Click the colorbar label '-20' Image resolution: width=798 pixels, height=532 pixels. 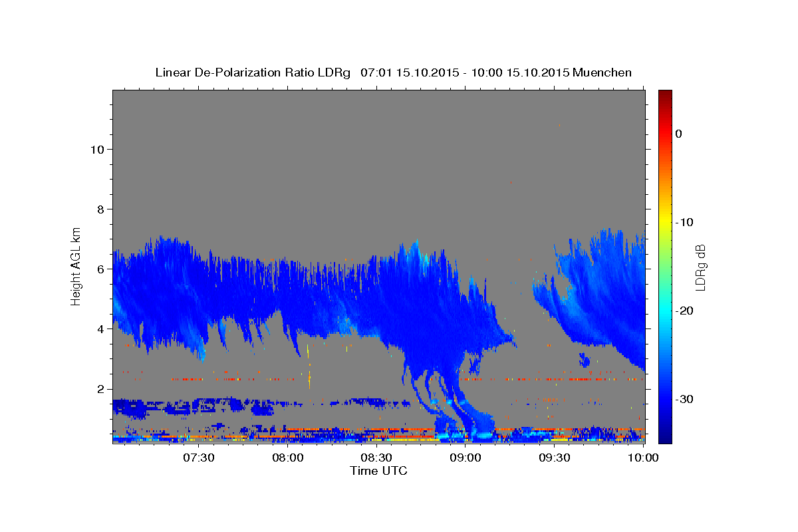pos(684,311)
